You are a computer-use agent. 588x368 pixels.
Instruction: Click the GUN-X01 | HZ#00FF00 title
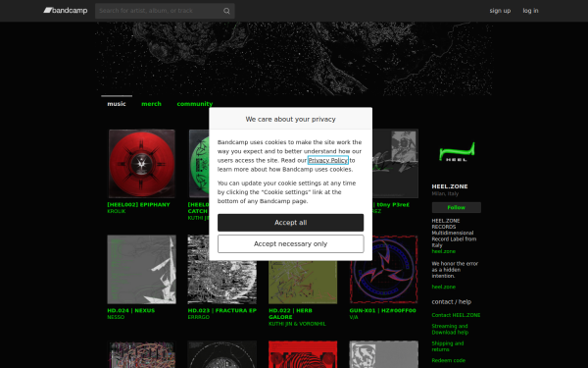point(382,310)
